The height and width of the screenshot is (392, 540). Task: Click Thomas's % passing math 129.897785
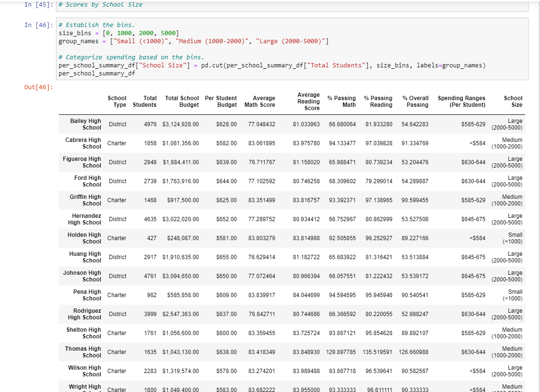(x=341, y=352)
